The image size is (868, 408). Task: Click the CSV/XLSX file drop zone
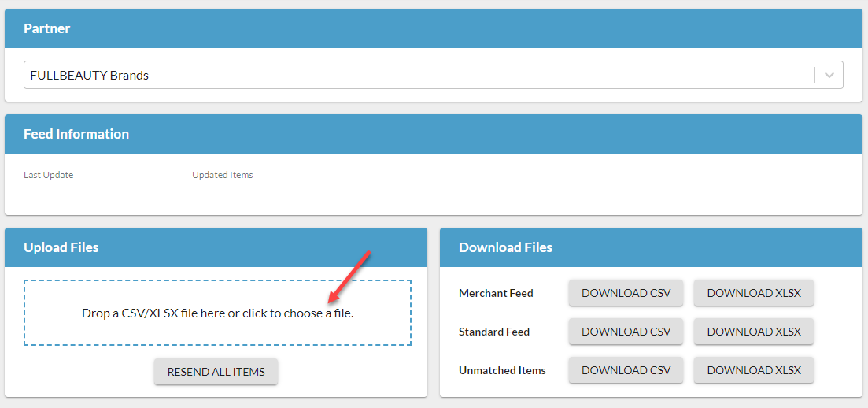pyautogui.click(x=217, y=313)
